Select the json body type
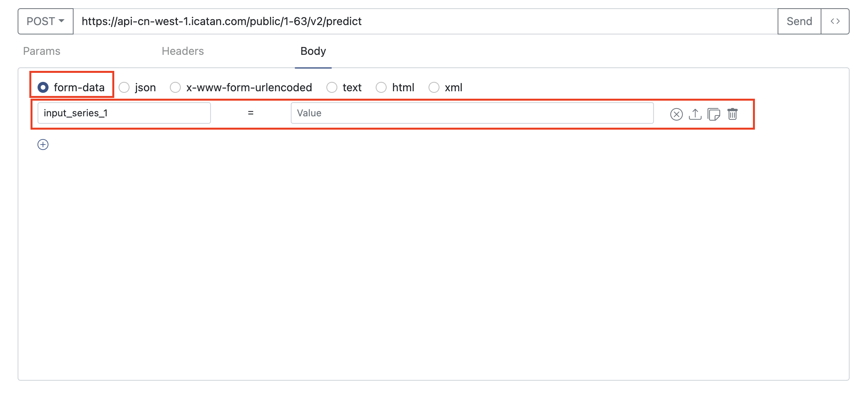This screenshot has height=394, width=868. click(x=124, y=87)
